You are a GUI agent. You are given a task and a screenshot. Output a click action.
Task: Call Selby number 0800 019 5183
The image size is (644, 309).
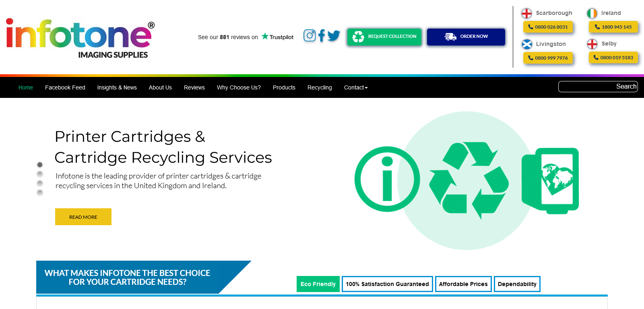click(x=613, y=58)
